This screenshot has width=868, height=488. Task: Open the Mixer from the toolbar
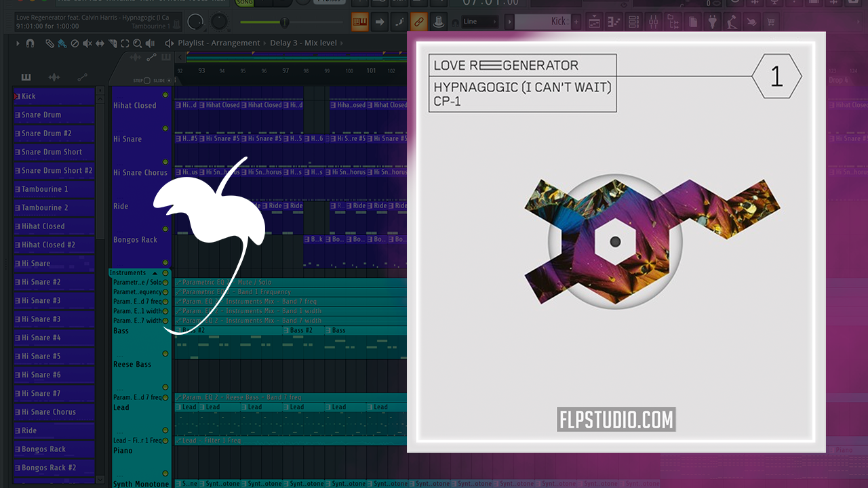[x=654, y=22]
